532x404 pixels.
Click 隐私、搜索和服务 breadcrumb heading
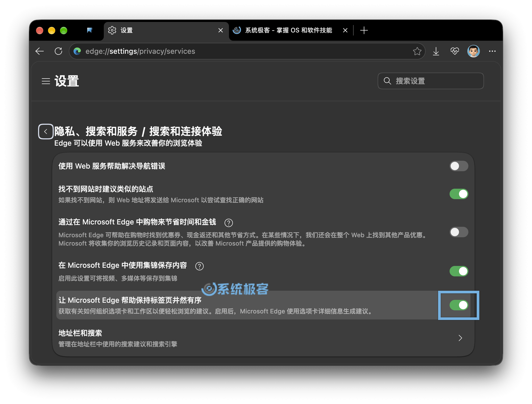(x=96, y=131)
